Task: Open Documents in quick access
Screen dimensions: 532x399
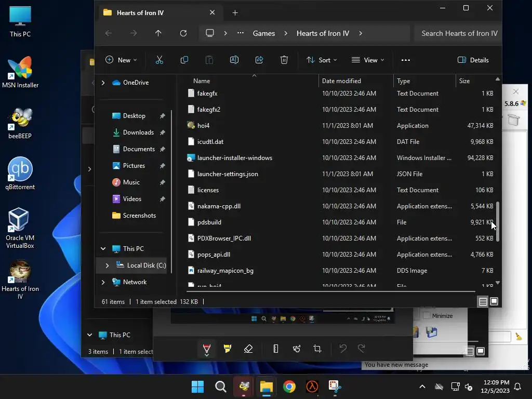Action: pyautogui.click(x=139, y=149)
